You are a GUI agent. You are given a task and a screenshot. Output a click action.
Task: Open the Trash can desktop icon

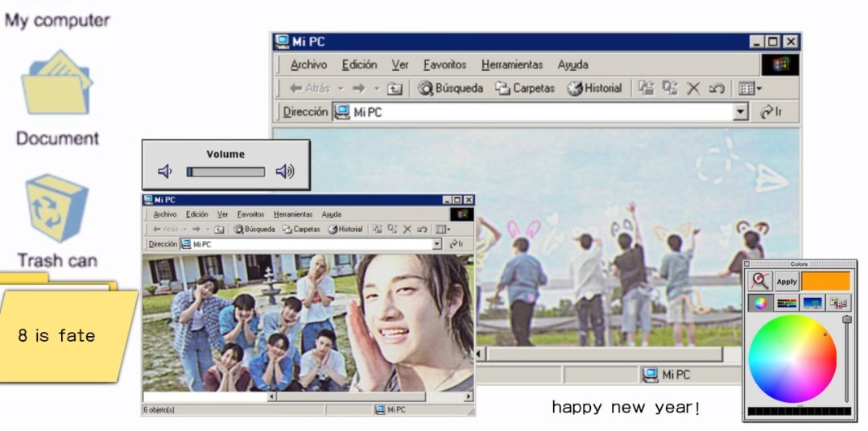pyautogui.click(x=57, y=208)
